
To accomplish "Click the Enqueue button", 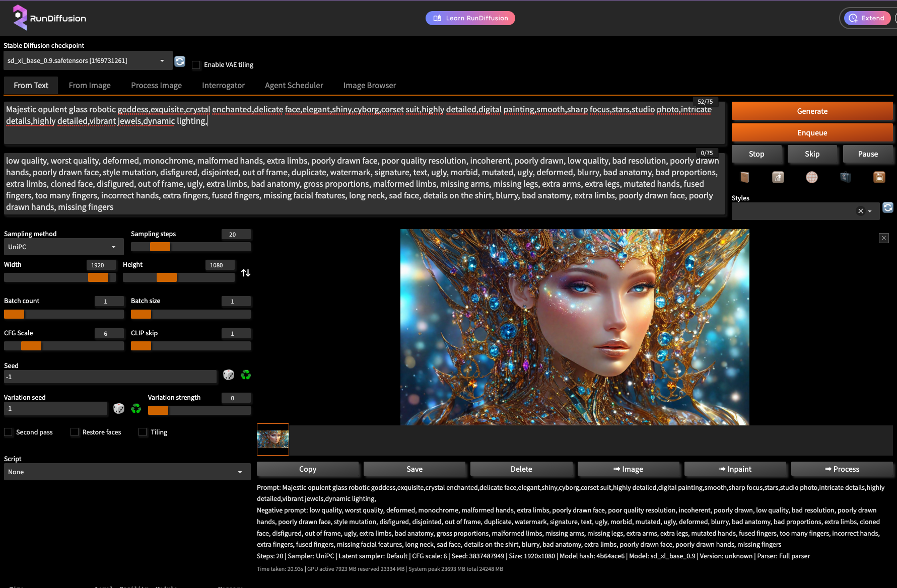I will [x=812, y=133].
